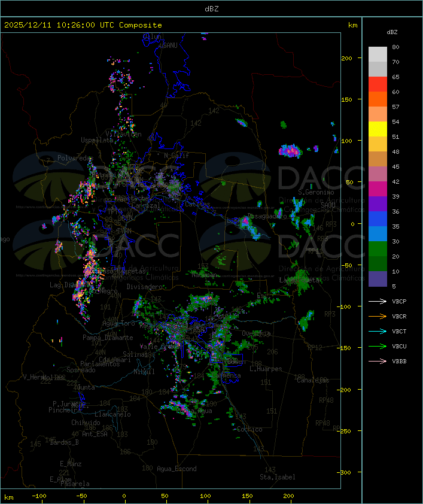
Task: Click the VBCP legend label
Action: (399, 302)
